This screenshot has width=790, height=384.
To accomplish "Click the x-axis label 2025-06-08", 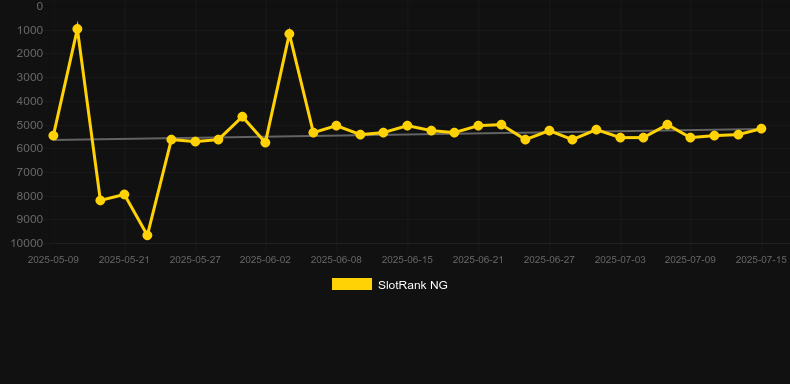I will (x=336, y=260).
